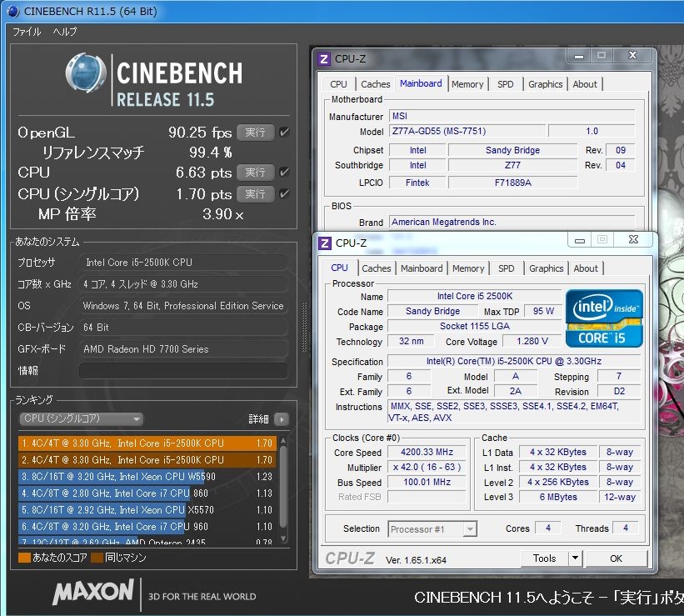The image size is (684, 616).
Task: Select ranking row 1 Intel Core i5-2500K
Action: tap(147, 443)
